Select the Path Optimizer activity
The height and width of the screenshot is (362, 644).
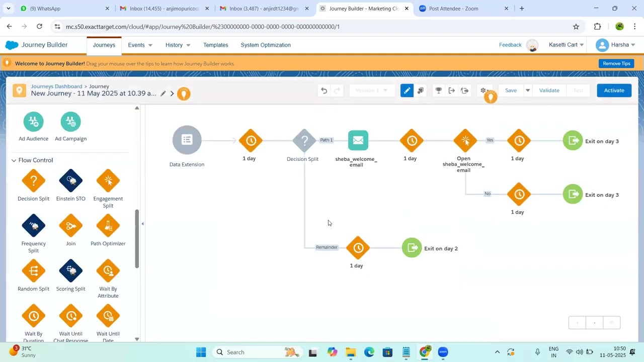108,226
